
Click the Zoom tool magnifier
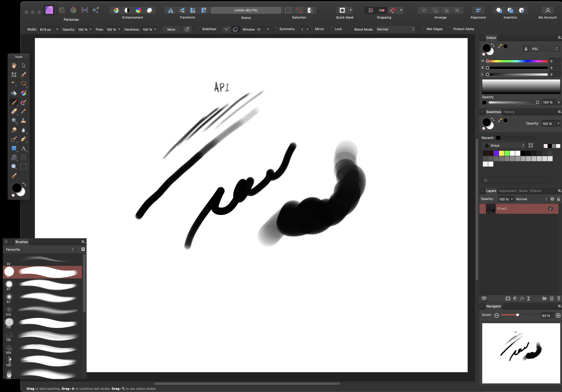pyautogui.click(x=14, y=167)
